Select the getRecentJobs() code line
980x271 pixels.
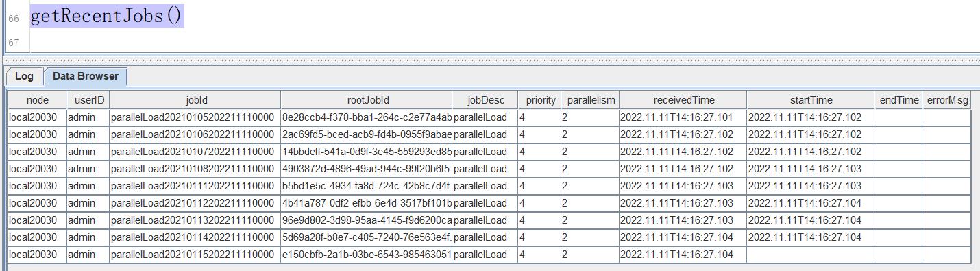[106, 16]
